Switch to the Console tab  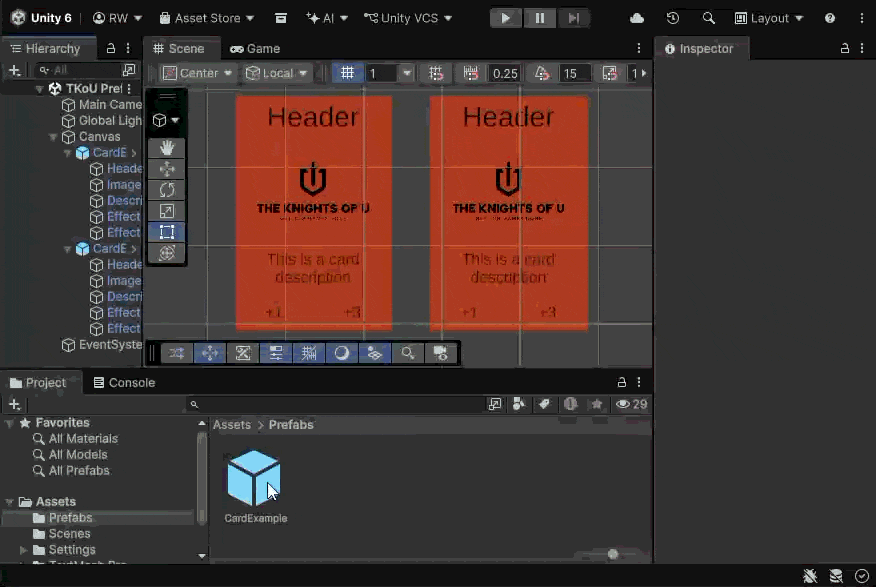(x=124, y=383)
